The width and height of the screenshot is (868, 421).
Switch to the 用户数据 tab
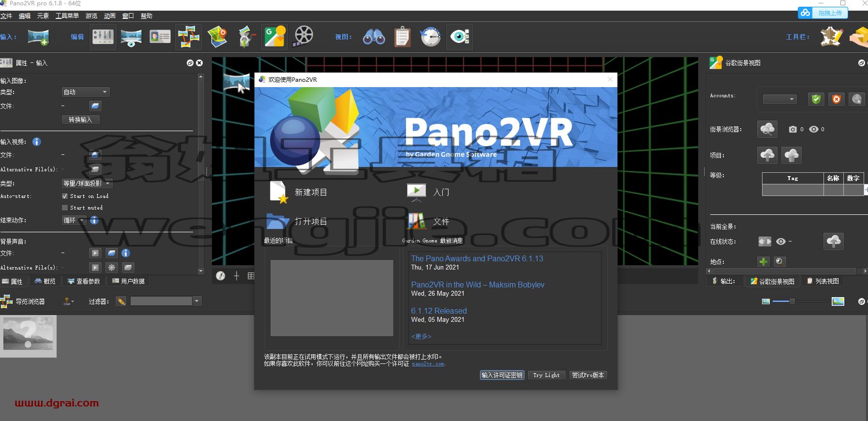(x=128, y=281)
